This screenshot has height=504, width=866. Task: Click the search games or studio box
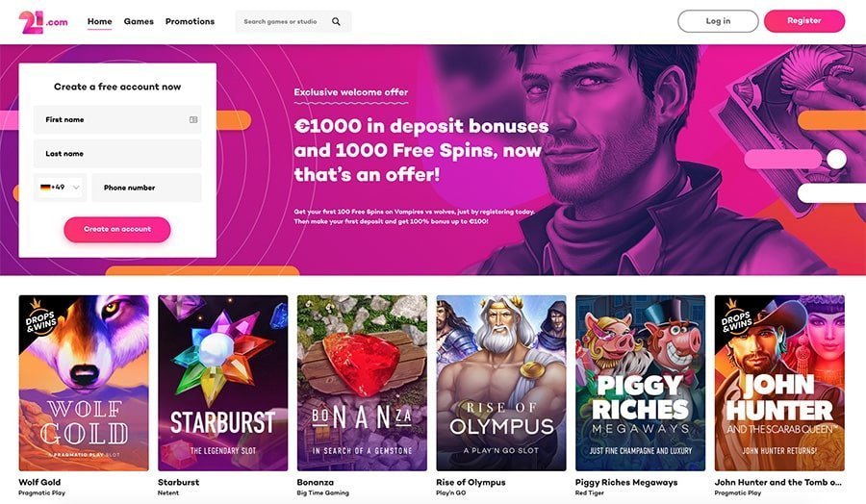click(x=293, y=21)
